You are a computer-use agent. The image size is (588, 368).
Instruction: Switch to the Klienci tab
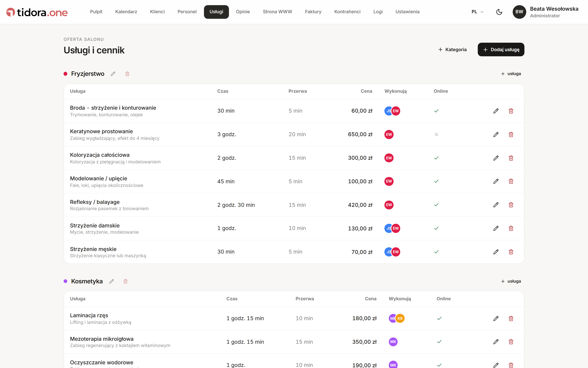[157, 12]
